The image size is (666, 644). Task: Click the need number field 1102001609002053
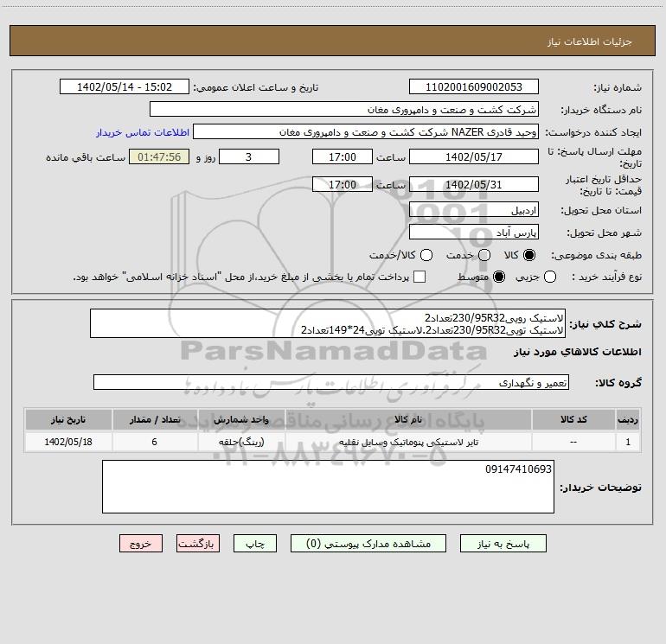click(x=474, y=86)
